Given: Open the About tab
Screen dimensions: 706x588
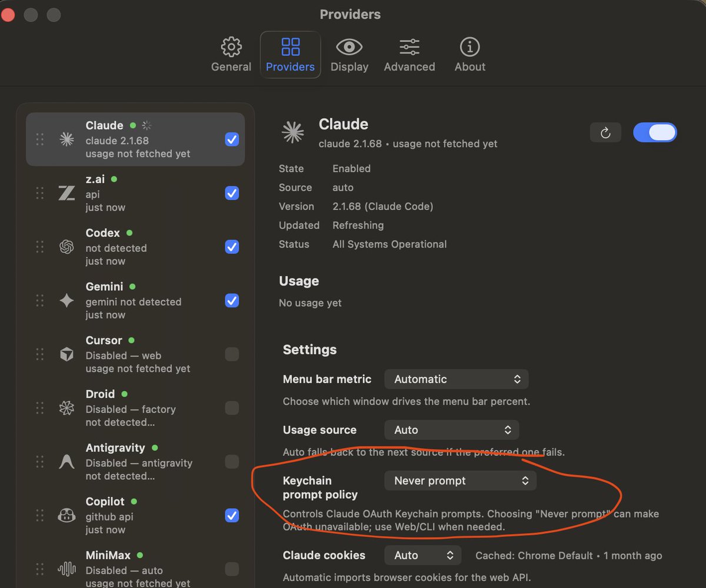Looking at the screenshot, I should (x=469, y=55).
